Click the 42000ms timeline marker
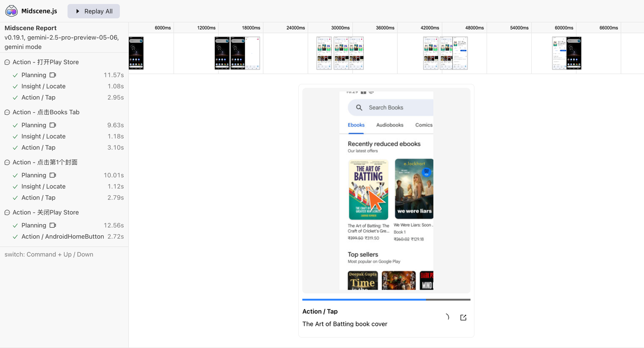The width and height of the screenshot is (644, 348). point(430,28)
